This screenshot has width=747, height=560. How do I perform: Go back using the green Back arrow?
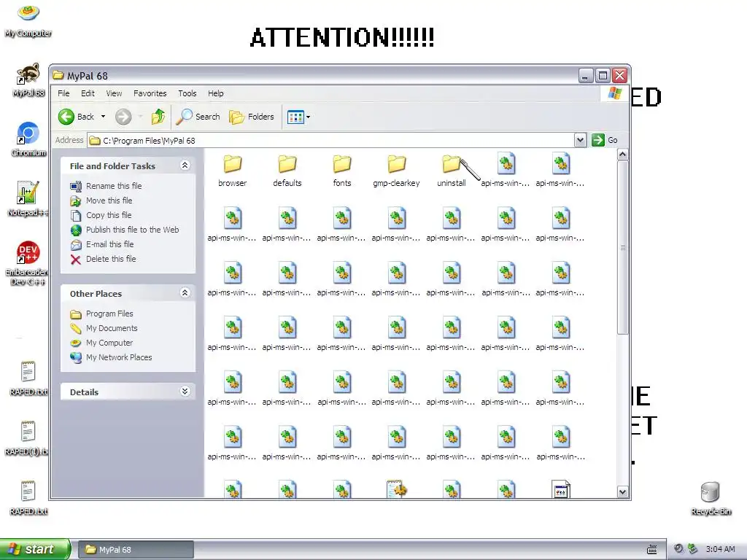[76, 117]
